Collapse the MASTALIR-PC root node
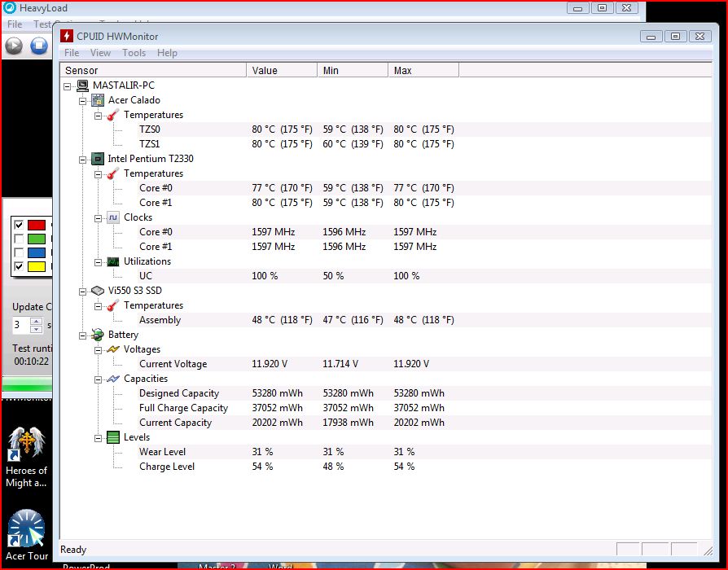The image size is (728, 570). [x=68, y=85]
